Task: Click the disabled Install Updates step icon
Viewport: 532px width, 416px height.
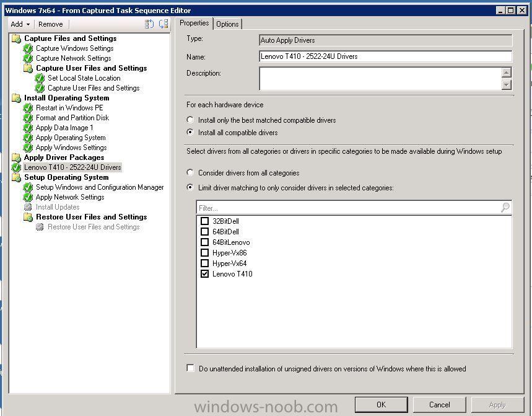Action: point(28,207)
